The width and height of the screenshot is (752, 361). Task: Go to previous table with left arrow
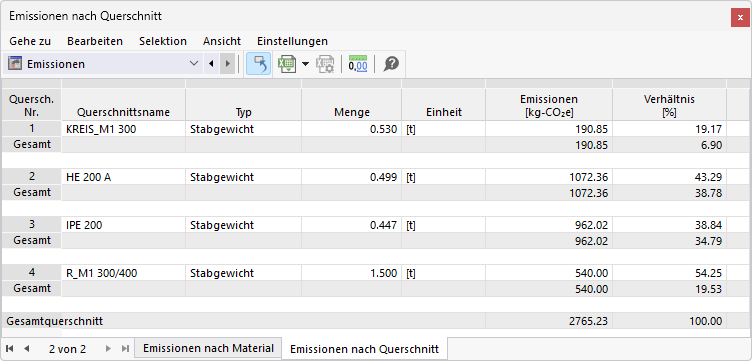tap(211, 64)
